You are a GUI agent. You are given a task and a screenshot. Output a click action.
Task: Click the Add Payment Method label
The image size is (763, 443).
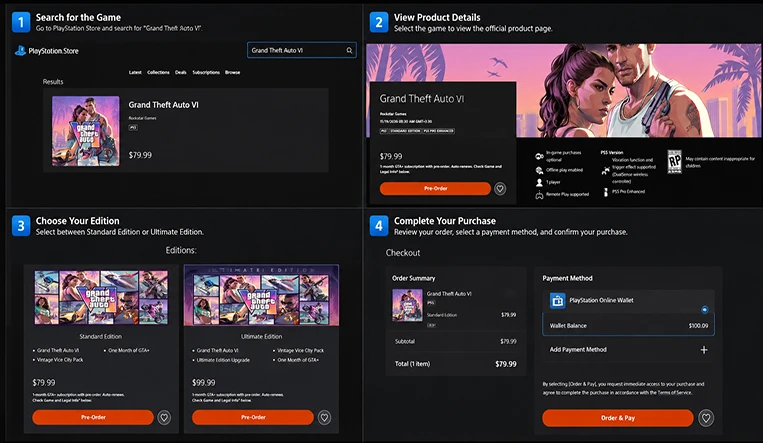578,350
